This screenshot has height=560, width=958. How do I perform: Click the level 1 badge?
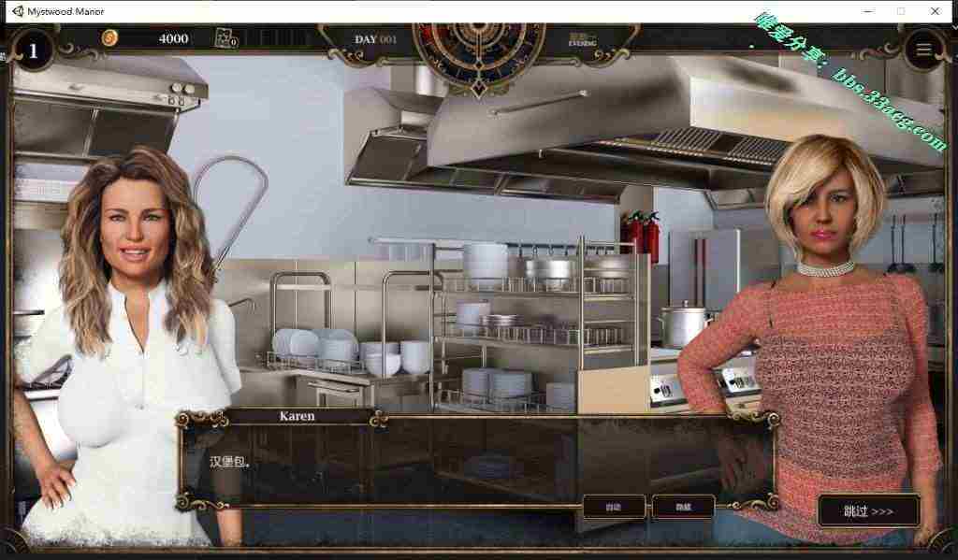(x=34, y=50)
